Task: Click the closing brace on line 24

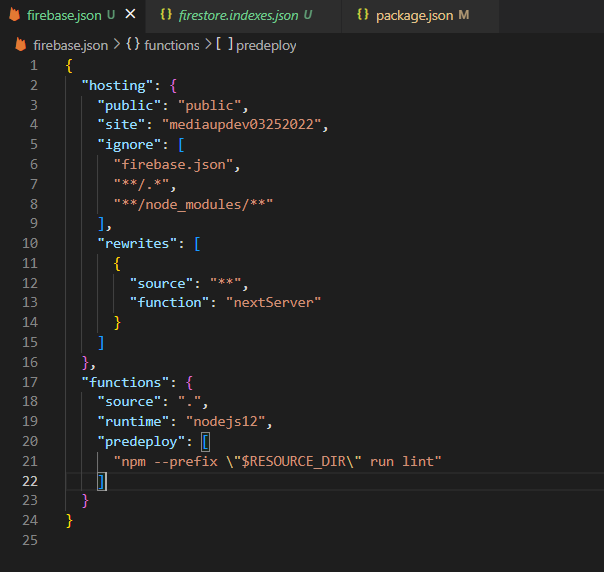Action: coord(69,521)
